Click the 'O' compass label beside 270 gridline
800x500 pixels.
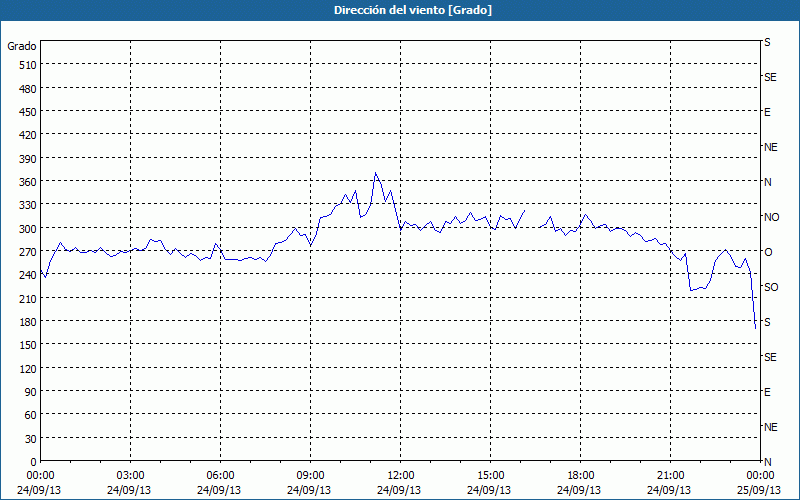coord(768,252)
